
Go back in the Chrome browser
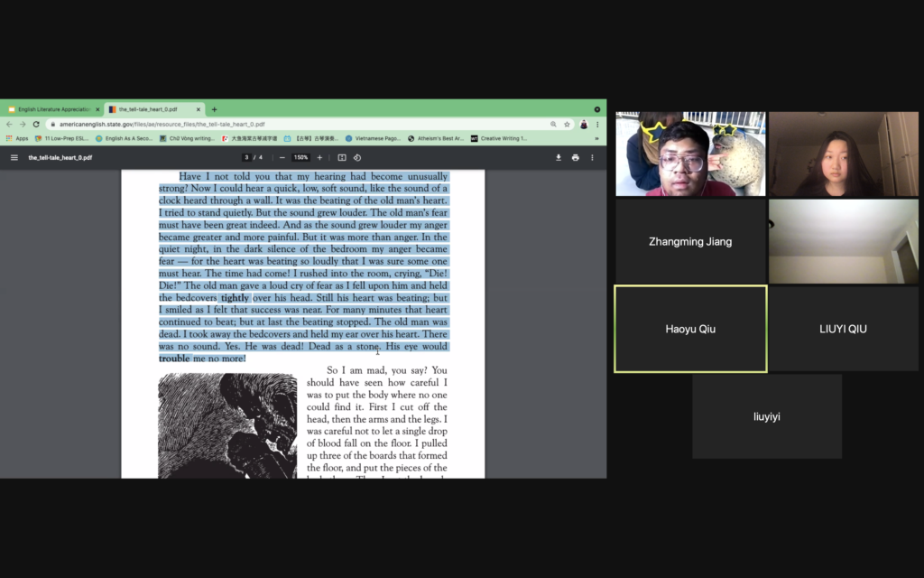pos(9,125)
